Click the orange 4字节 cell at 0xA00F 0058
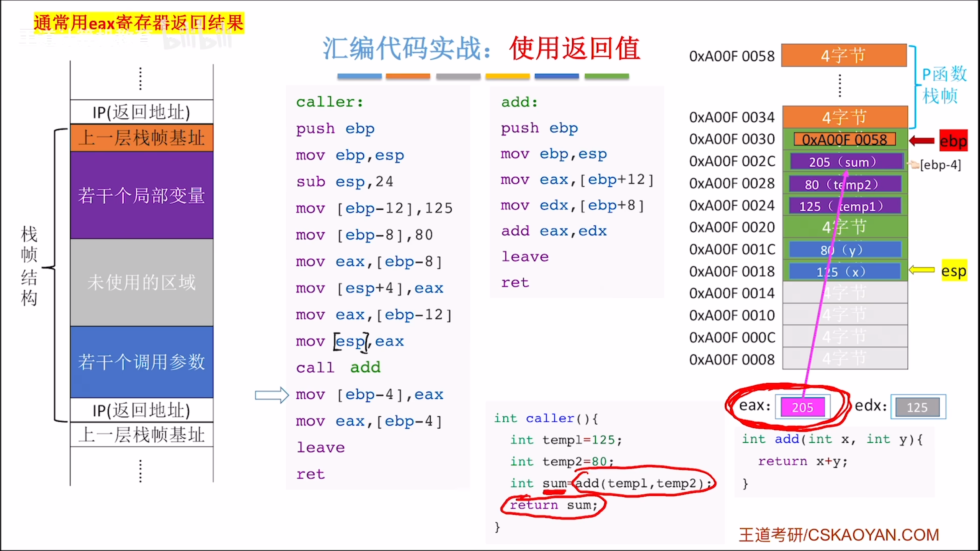The height and width of the screenshot is (551, 980). pos(844,56)
